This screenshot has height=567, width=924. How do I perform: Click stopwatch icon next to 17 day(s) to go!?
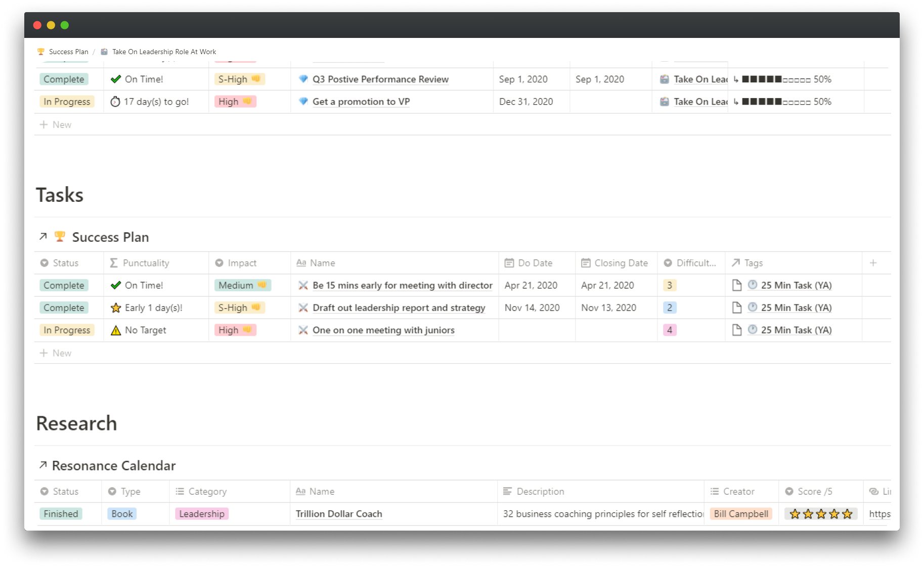(x=115, y=102)
